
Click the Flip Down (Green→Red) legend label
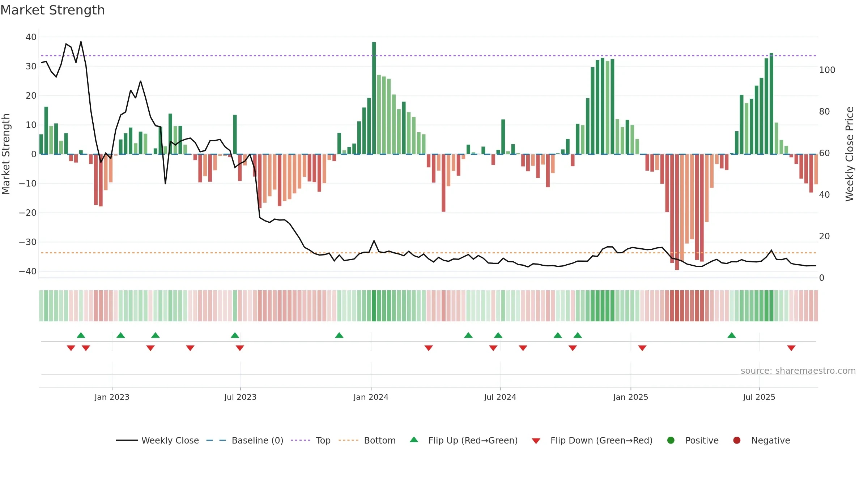[x=601, y=440]
